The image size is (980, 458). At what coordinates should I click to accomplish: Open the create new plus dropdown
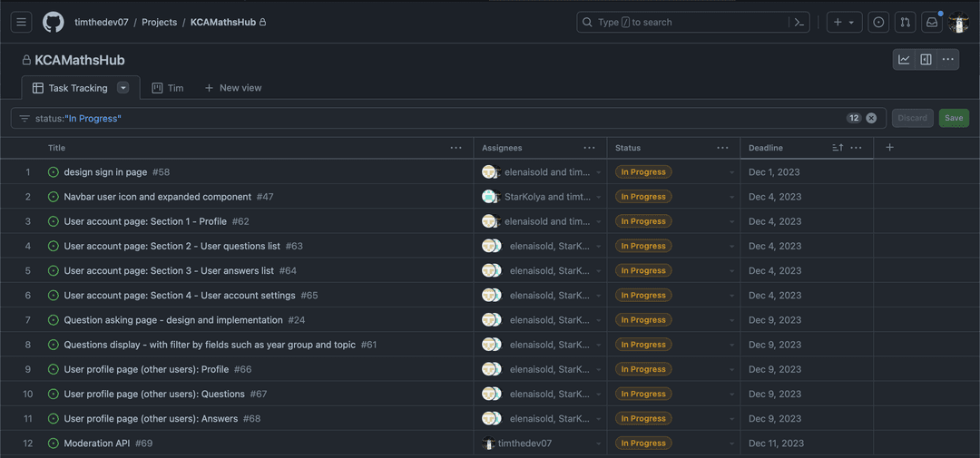click(x=844, y=23)
